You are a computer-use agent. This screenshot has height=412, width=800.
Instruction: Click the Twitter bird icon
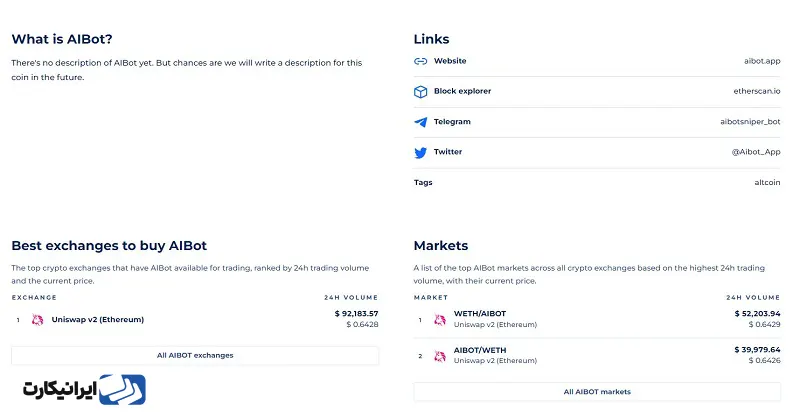[x=420, y=152]
